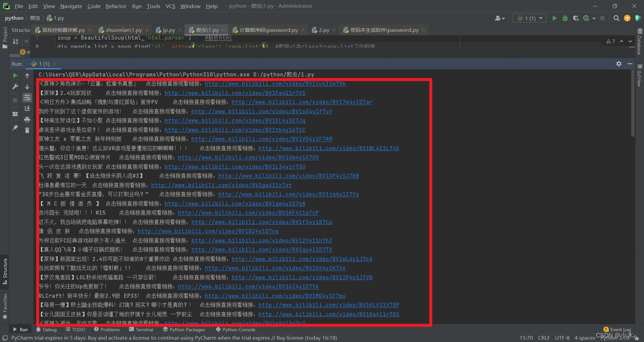
Task: Print the console output with printer icon
Action: (27, 120)
